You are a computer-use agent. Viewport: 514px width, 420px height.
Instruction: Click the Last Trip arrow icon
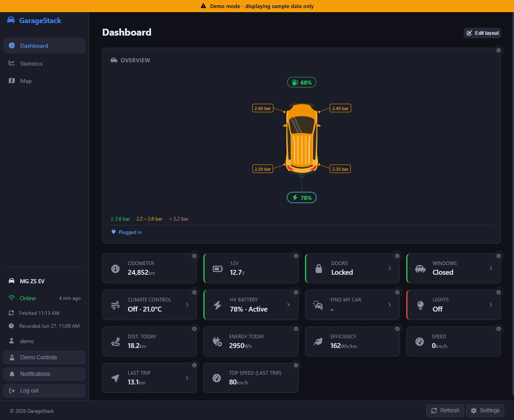(x=115, y=378)
